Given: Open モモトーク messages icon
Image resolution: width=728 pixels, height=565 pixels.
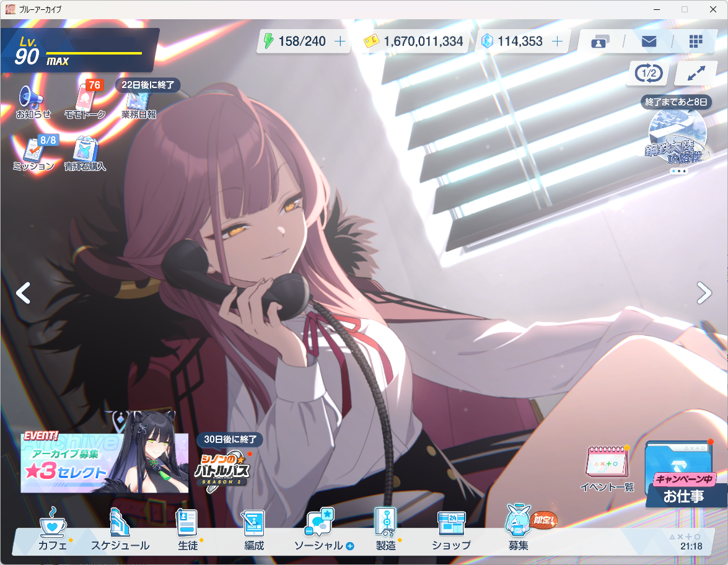Looking at the screenshot, I should 85,100.
